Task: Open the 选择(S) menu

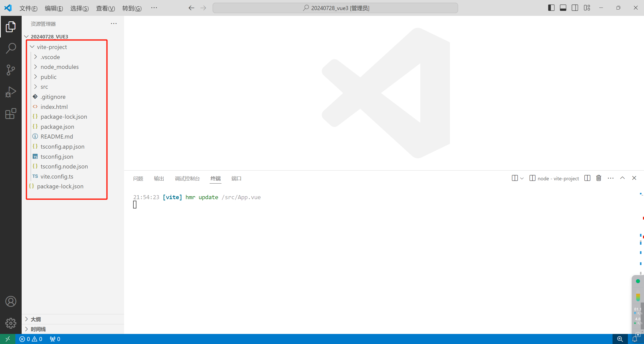Action: (80, 8)
